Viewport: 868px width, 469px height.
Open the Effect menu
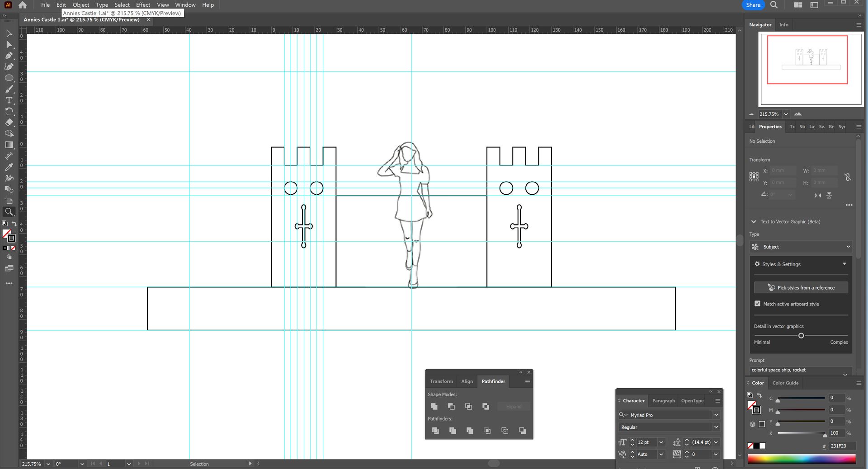143,5
